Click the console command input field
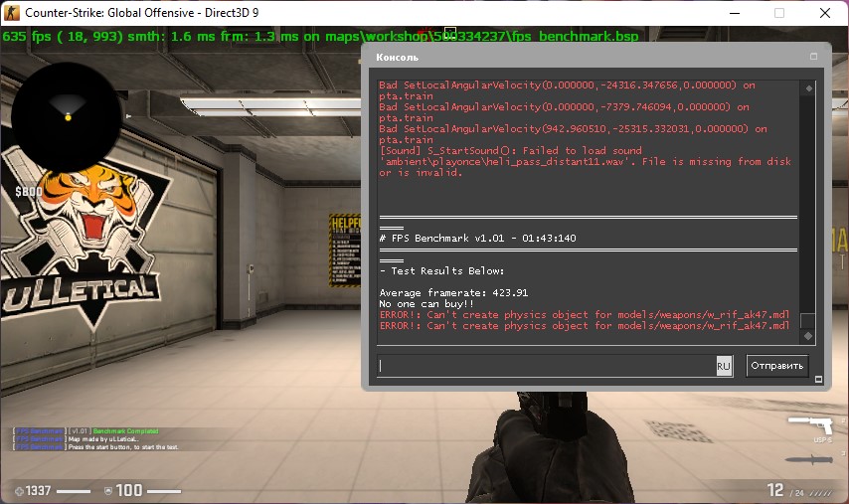This screenshot has width=849, height=504. click(555, 366)
